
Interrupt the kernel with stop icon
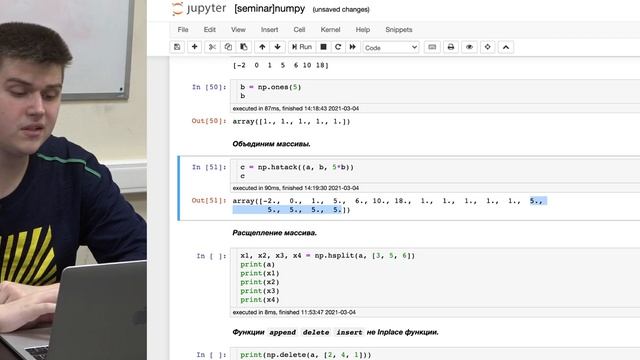[x=323, y=47]
